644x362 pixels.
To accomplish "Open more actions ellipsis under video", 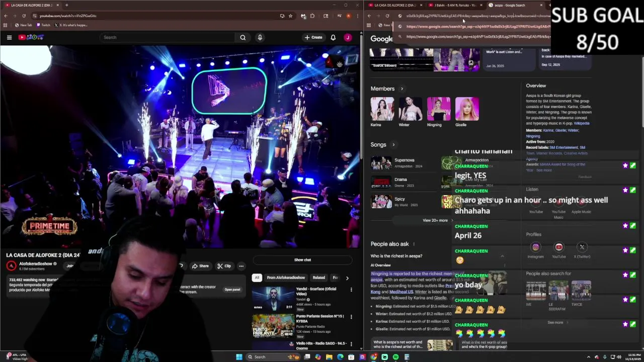I will click(241, 266).
